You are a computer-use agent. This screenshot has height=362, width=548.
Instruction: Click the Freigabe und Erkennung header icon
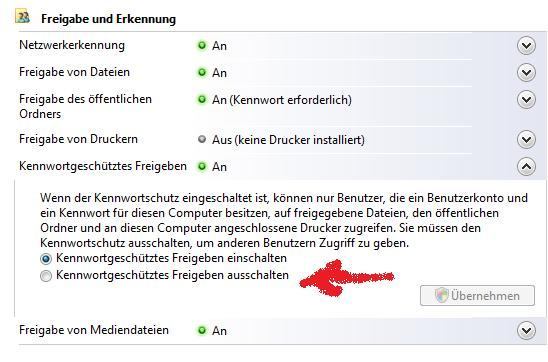(22, 16)
